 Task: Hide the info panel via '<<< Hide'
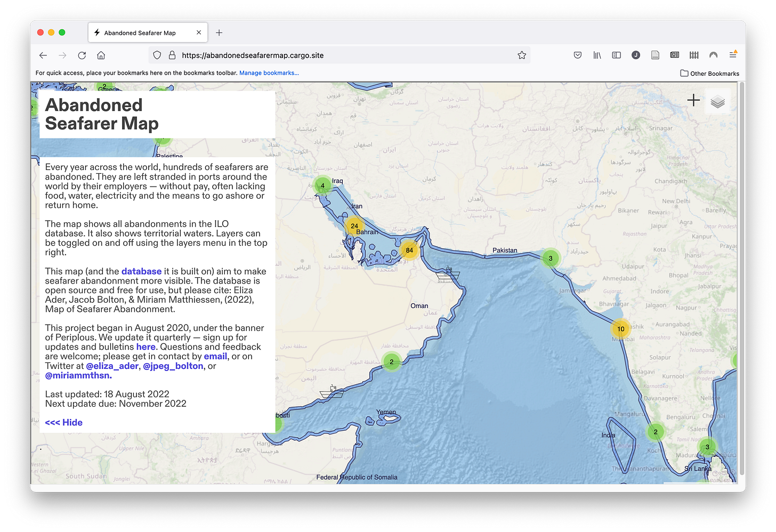tap(63, 422)
